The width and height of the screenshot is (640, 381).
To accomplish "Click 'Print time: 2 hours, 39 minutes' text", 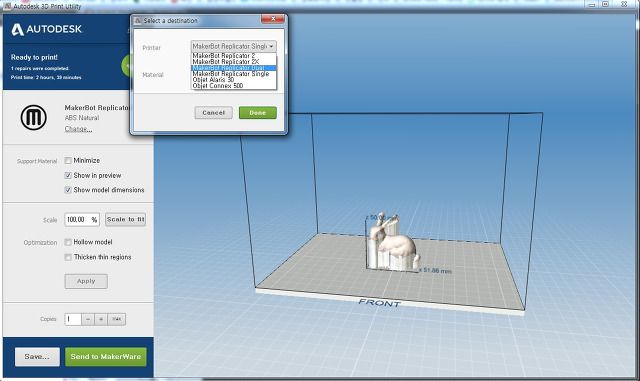I will click(x=46, y=77).
